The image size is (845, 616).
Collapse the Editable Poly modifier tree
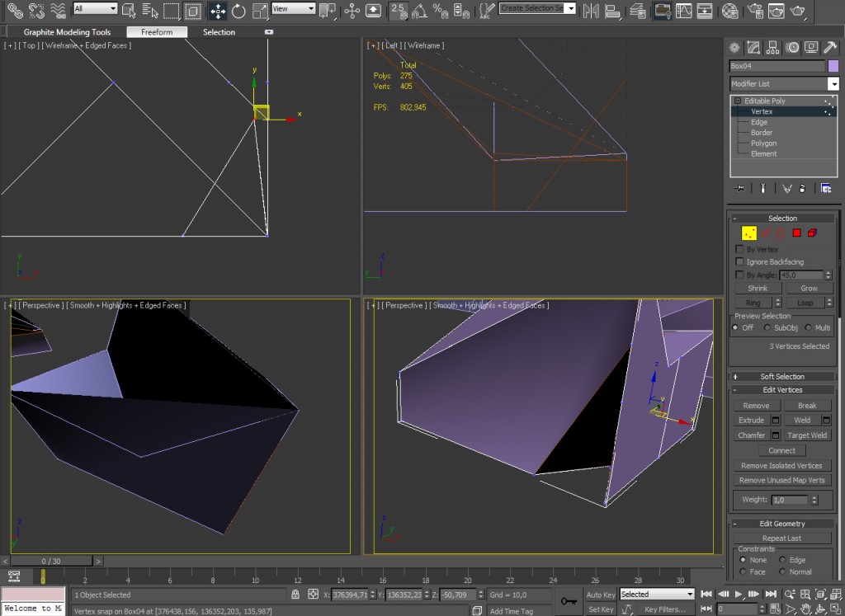click(738, 101)
